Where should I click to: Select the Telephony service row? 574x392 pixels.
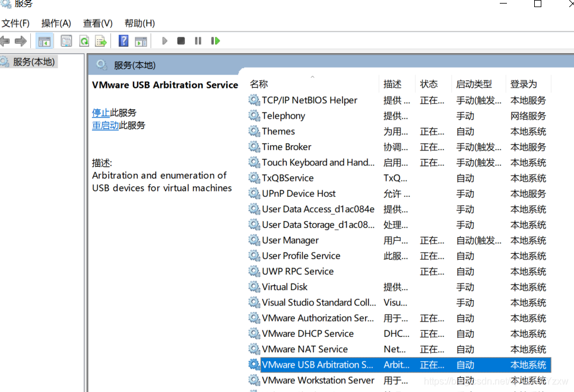[399, 116]
